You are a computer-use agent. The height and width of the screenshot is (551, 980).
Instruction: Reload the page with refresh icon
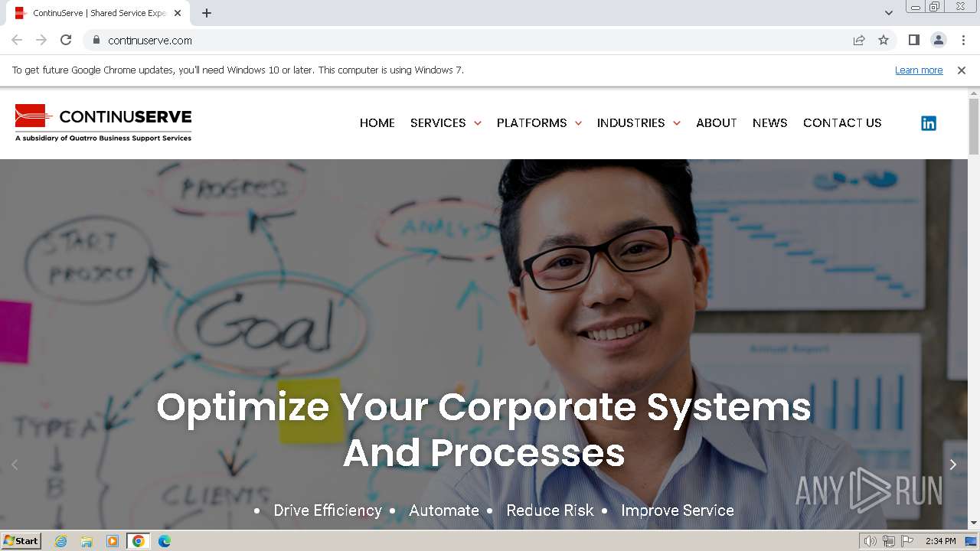coord(66,40)
